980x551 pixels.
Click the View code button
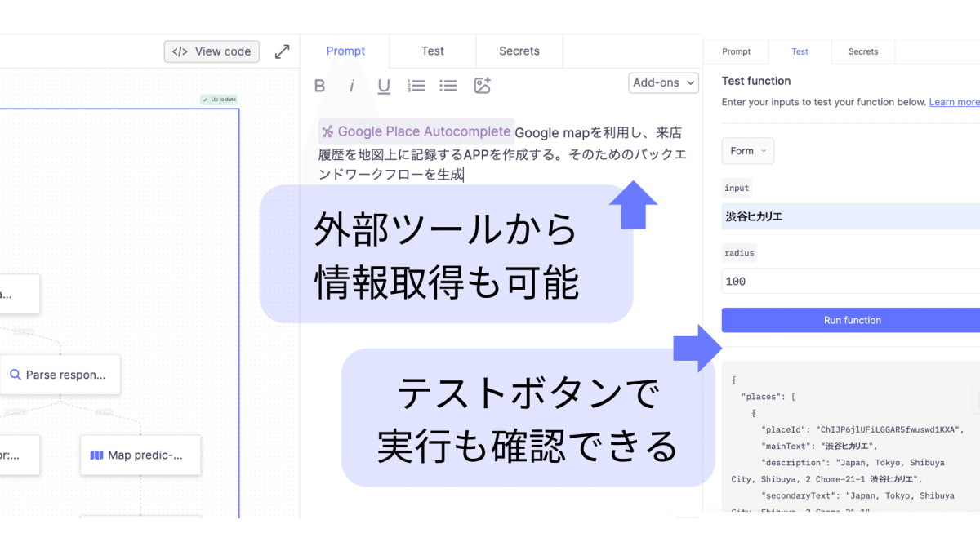coord(212,51)
